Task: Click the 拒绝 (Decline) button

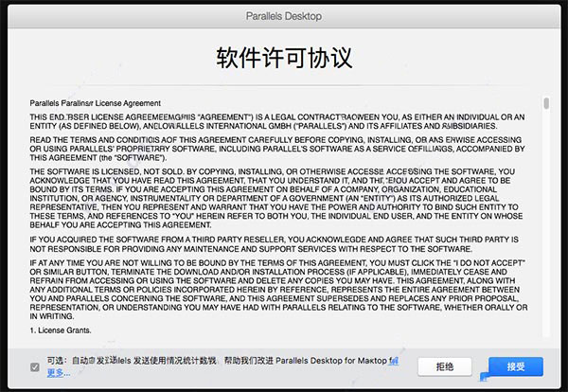Action: pos(445,366)
